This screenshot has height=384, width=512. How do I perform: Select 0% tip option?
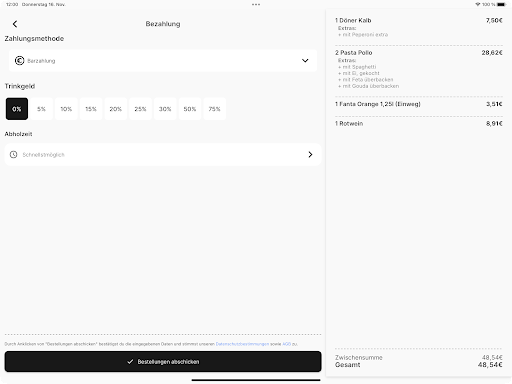(17, 109)
